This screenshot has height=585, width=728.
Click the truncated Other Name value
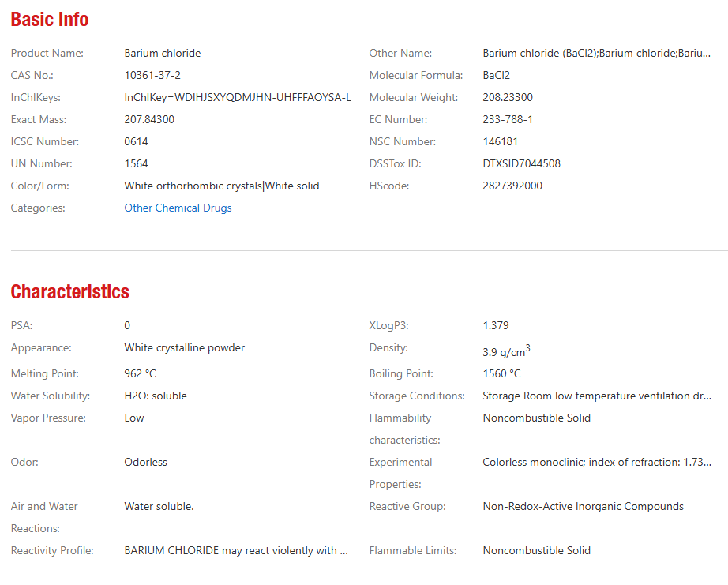click(597, 54)
